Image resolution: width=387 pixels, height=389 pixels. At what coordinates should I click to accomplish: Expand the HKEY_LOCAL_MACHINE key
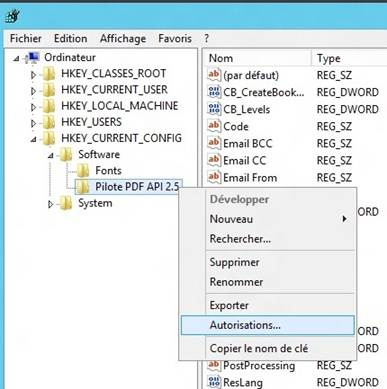(x=33, y=107)
